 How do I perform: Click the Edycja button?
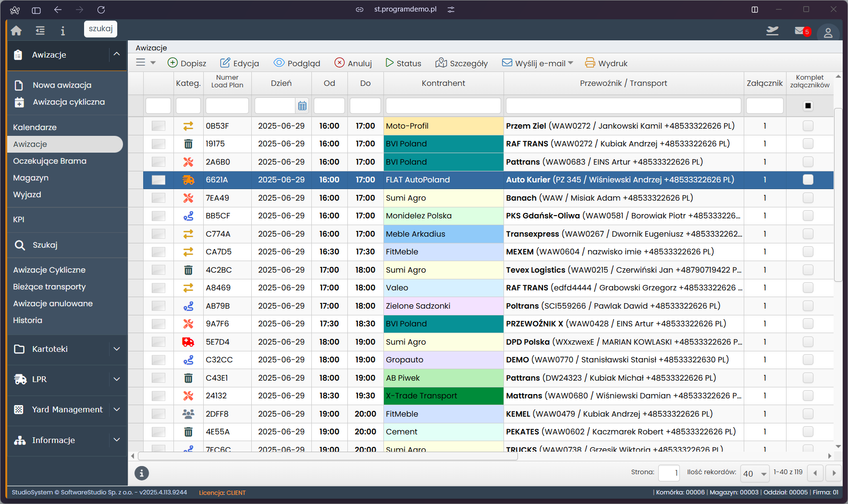[x=239, y=63]
